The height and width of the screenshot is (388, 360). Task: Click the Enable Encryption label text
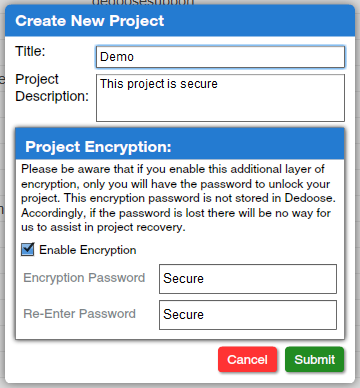tap(88, 250)
